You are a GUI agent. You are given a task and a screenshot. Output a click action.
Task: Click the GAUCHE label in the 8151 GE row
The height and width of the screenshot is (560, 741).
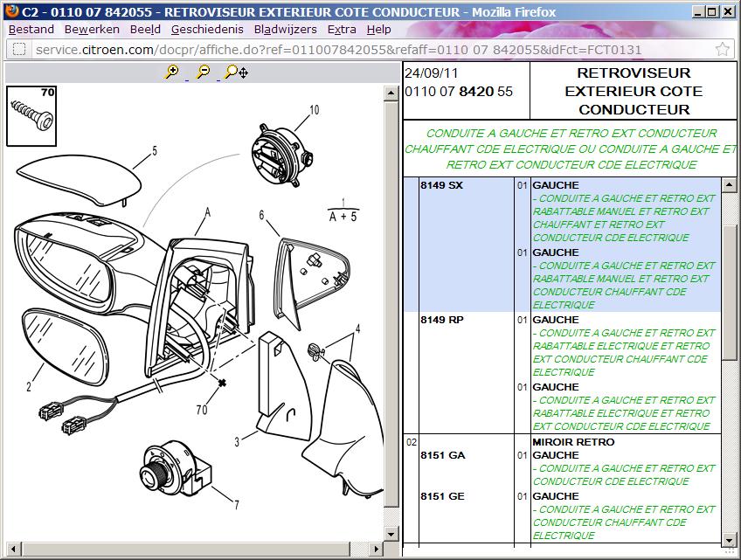[555, 497]
